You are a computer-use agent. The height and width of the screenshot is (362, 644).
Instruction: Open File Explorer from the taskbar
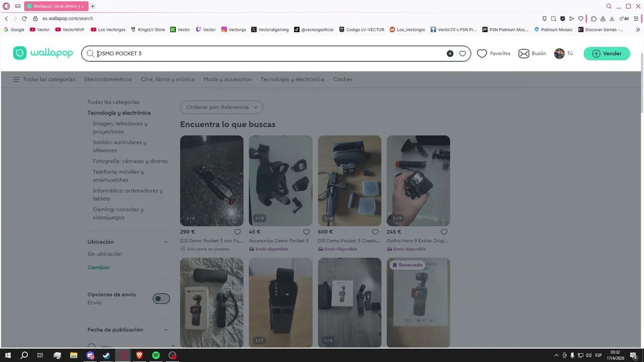[73, 355]
